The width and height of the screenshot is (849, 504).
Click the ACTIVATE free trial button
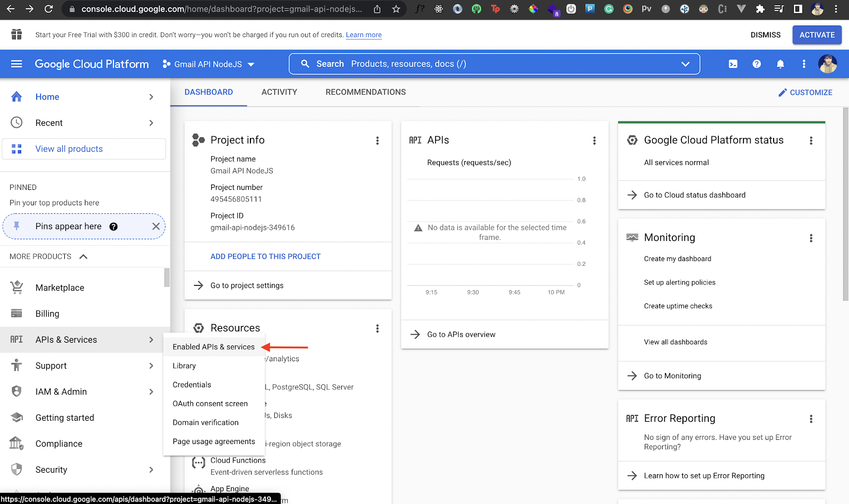pyautogui.click(x=817, y=35)
